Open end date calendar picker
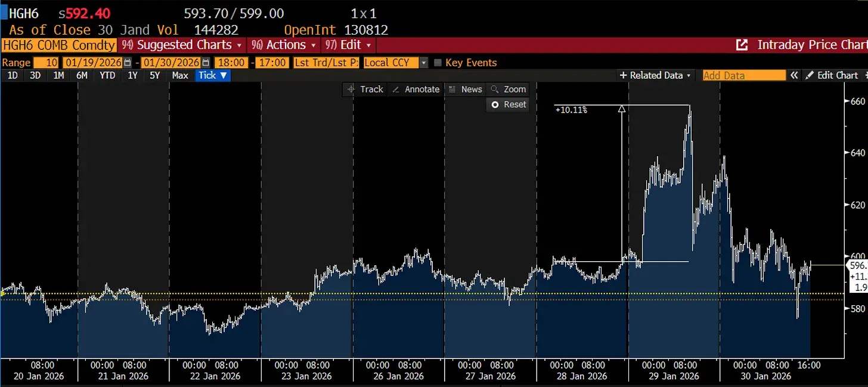The width and height of the screenshot is (868, 387). 206,63
